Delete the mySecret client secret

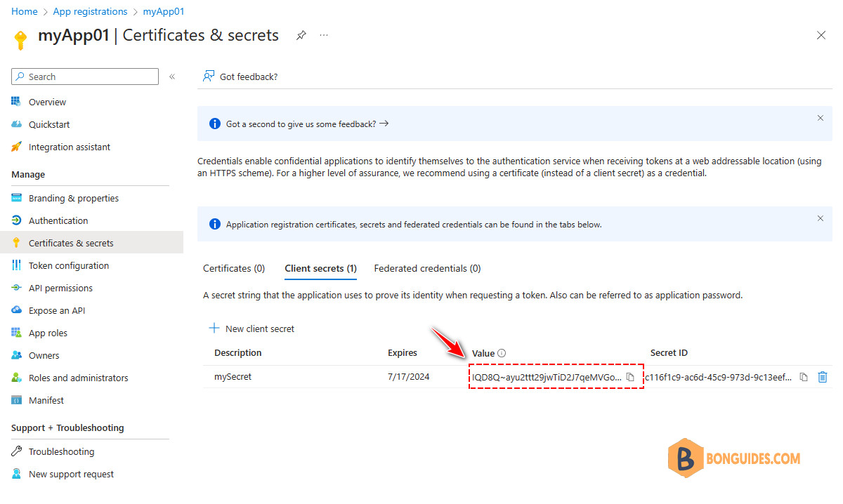coord(823,377)
